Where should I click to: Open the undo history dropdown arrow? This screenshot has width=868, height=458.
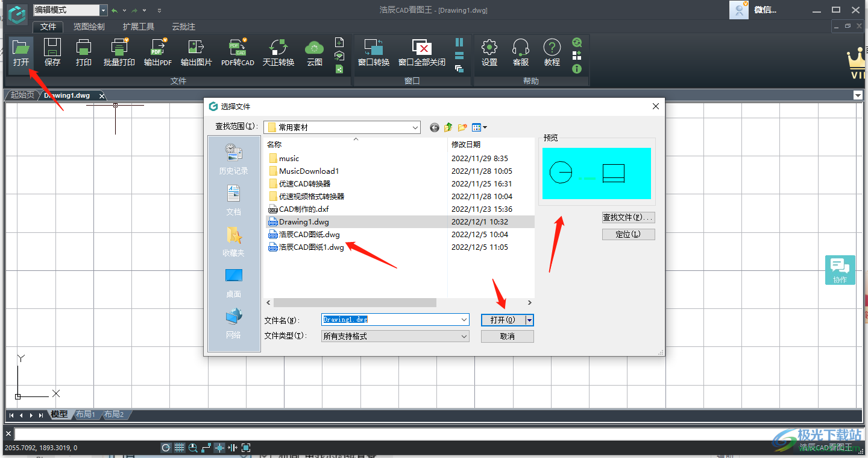(x=124, y=10)
